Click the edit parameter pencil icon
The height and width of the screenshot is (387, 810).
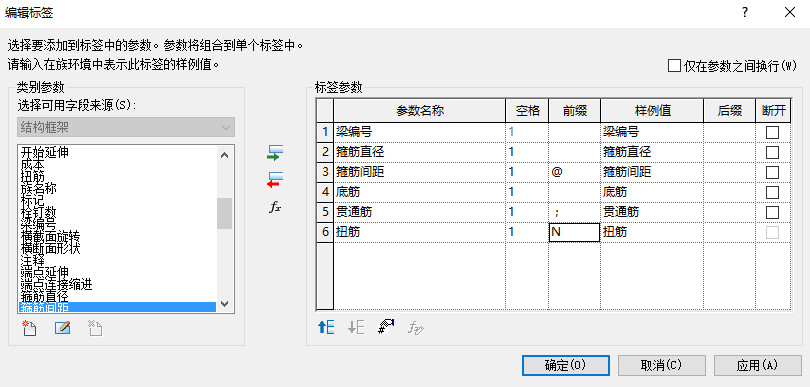coord(63,328)
